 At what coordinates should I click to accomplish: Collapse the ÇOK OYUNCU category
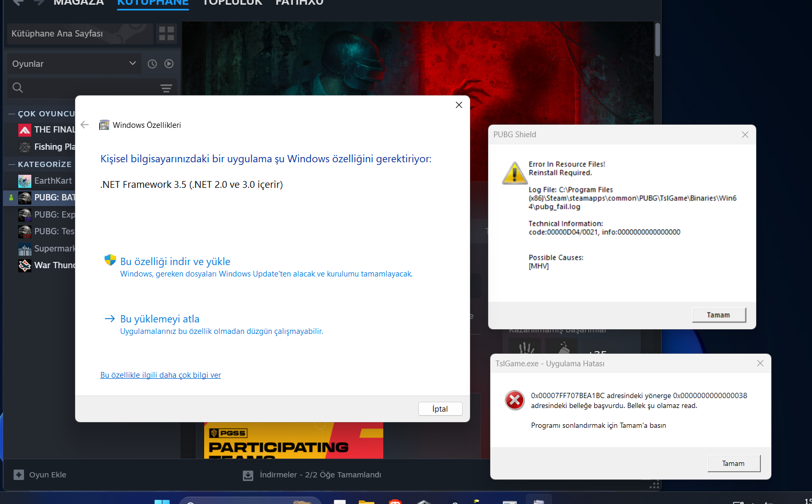(11, 114)
